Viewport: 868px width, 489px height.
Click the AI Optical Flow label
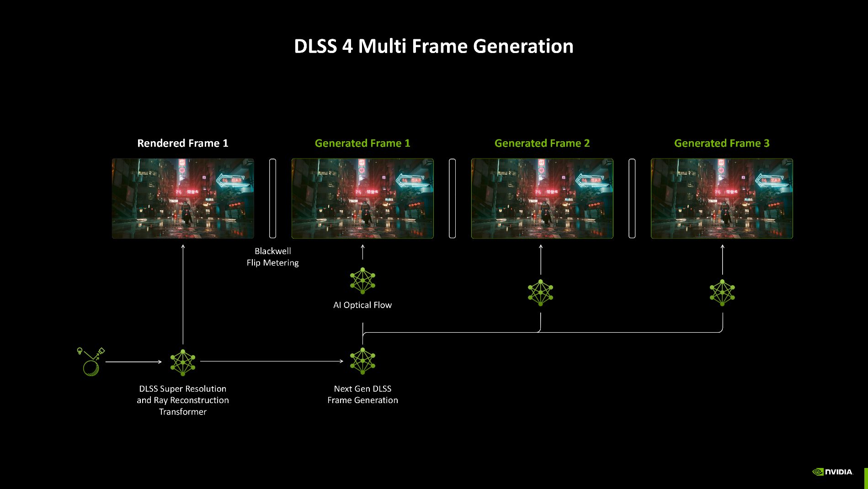click(x=362, y=305)
